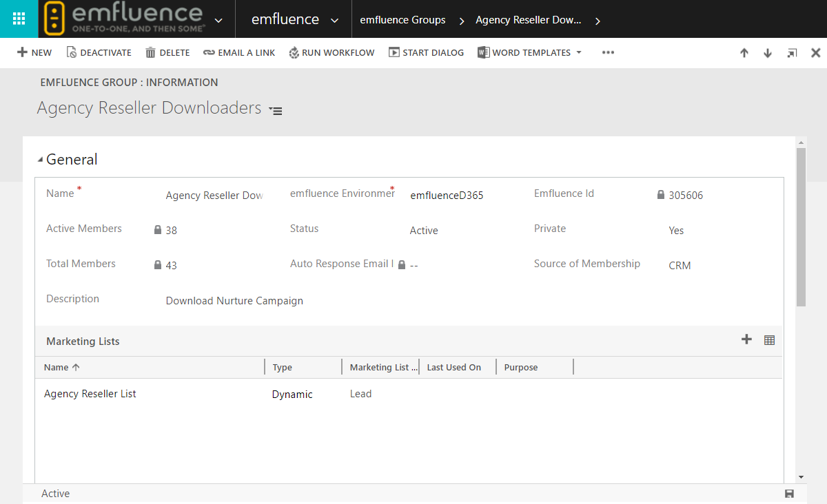Click lock icon beside Auto Response Email
The height and width of the screenshot is (504, 827).
pos(402,265)
